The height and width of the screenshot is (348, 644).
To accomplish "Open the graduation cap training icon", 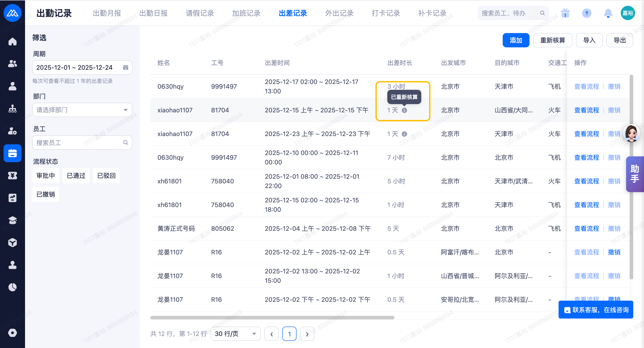I will click(12, 220).
